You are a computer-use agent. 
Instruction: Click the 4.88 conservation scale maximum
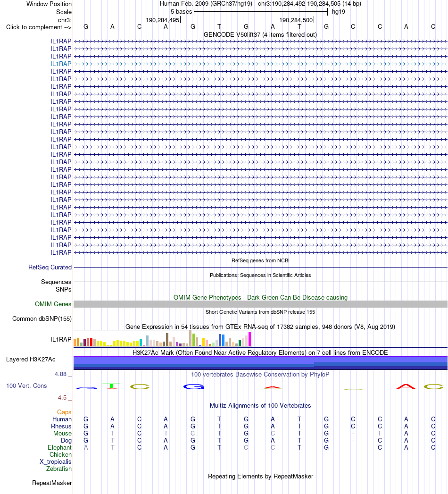point(60,374)
